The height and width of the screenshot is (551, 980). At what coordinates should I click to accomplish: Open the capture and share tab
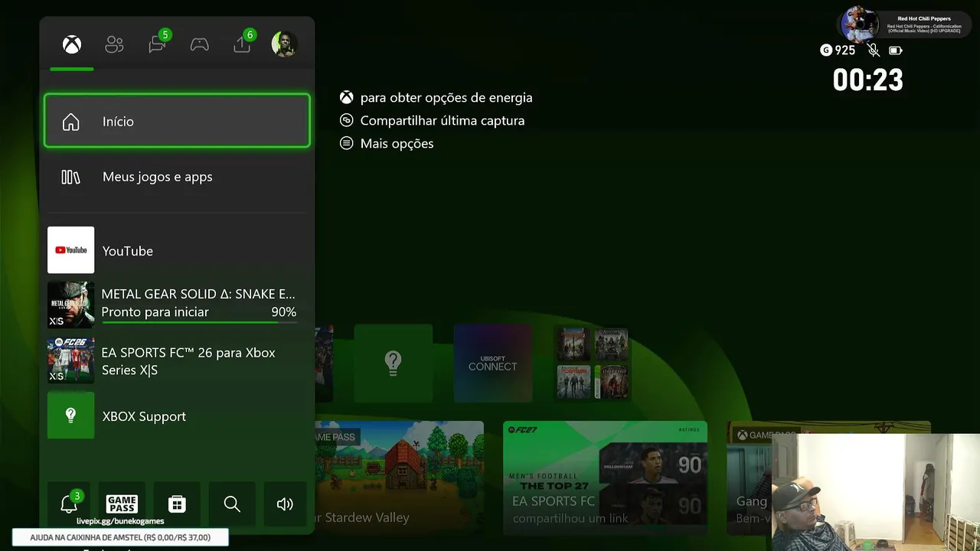243,43
